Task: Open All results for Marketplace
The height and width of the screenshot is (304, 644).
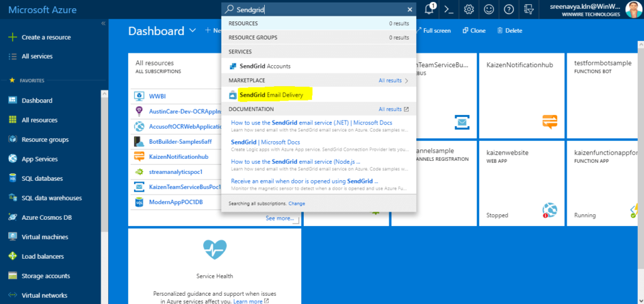Action: coord(394,80)
